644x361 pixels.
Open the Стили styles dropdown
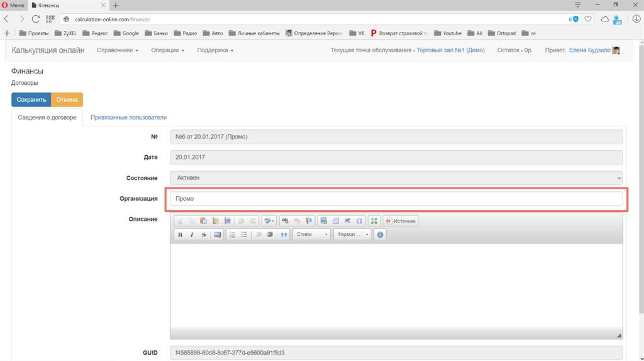click(312, 235)
